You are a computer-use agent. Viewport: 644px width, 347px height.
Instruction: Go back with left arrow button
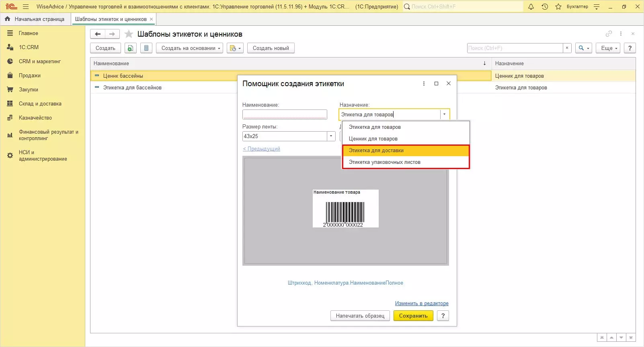pos(98,34)
